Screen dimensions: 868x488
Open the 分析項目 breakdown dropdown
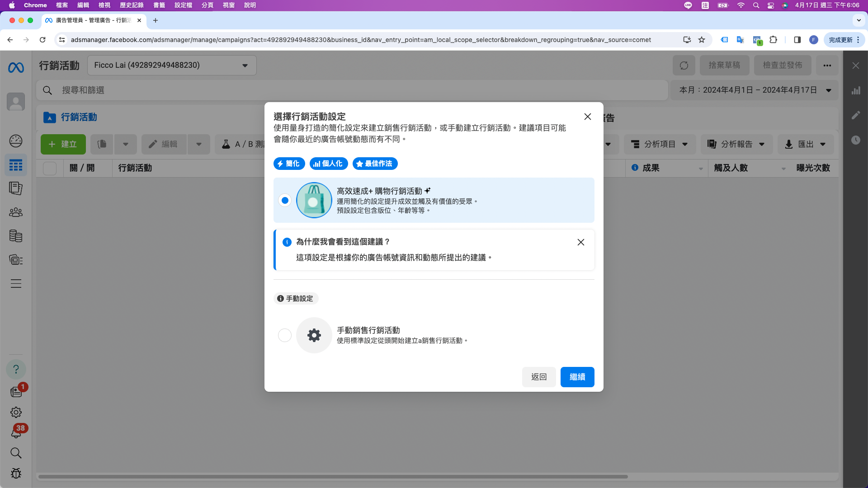tap(660, 144)
